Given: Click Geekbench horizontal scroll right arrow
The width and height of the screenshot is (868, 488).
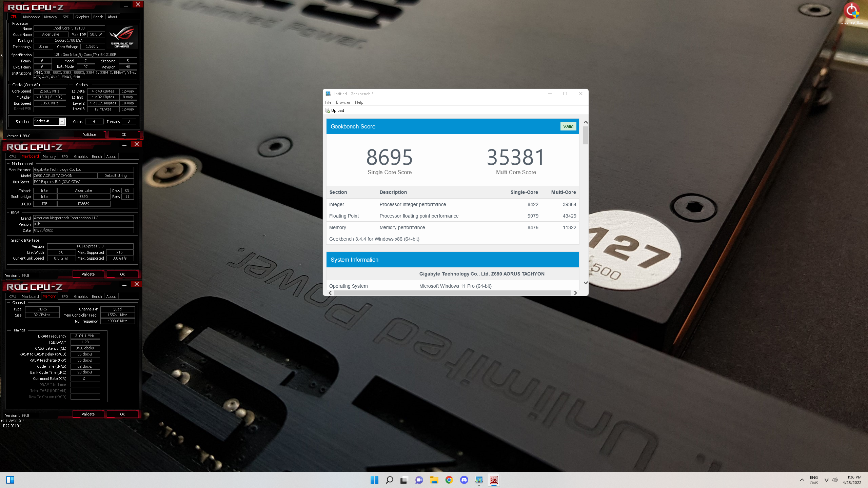Looking at the screenshot, I should coord(575,293).
